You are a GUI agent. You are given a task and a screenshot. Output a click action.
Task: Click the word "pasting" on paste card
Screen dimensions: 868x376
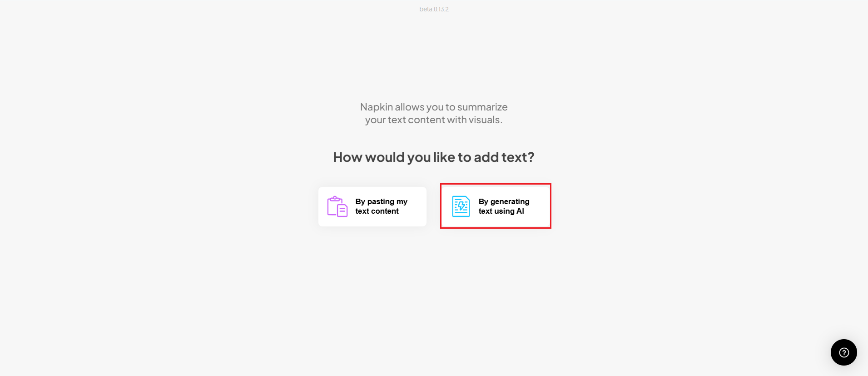381,201
